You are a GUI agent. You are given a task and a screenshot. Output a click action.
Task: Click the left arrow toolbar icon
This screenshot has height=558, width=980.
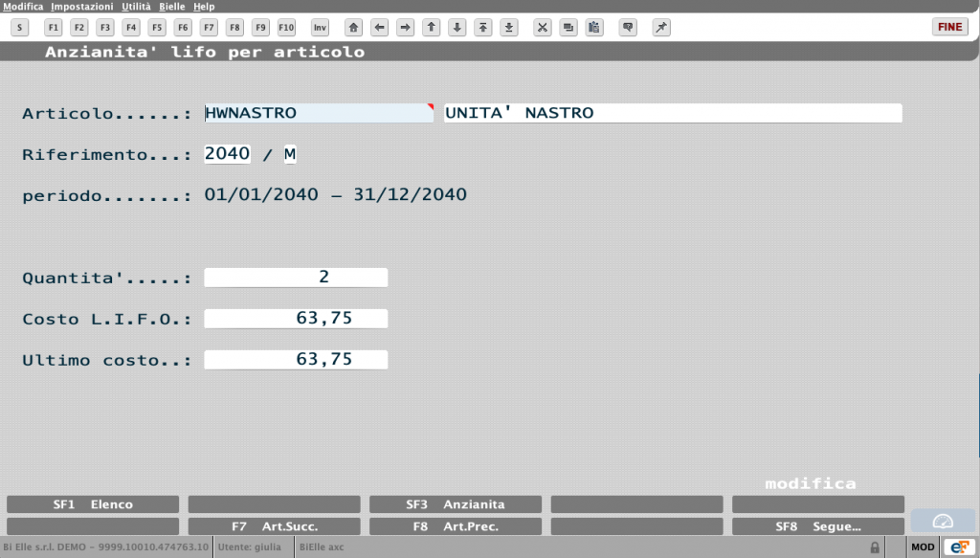coord(379,28)
